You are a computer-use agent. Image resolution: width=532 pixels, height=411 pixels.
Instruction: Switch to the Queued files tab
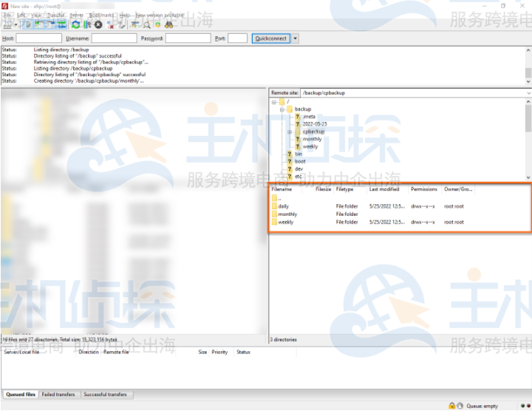pos(21,395)
